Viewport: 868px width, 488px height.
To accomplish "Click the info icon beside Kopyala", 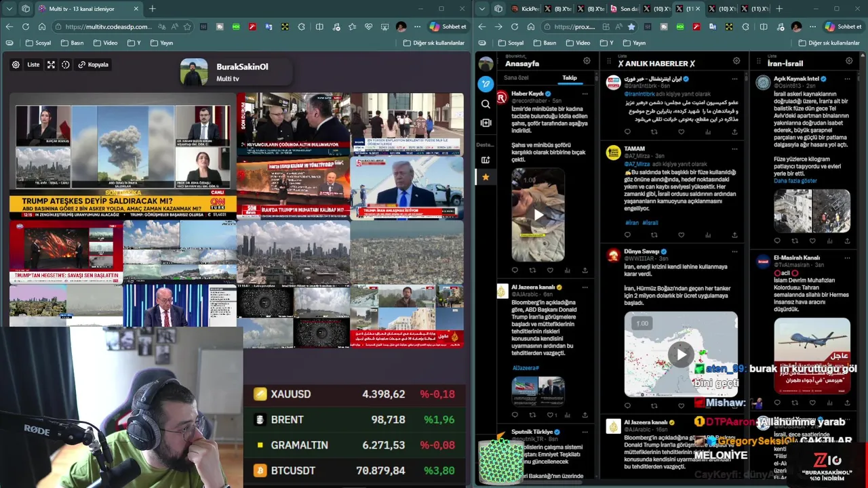I will (66, 64).
